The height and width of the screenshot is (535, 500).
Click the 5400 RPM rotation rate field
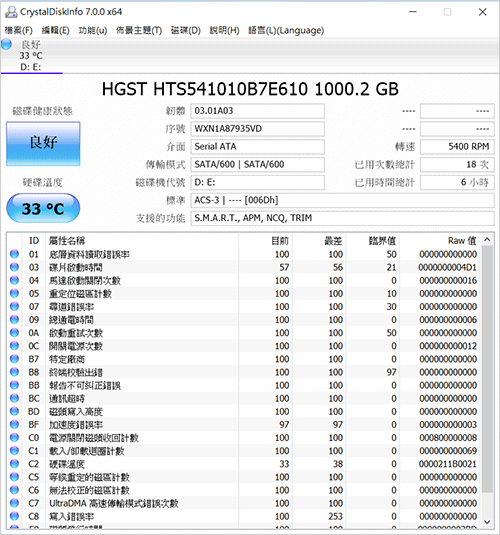[457, 147]
